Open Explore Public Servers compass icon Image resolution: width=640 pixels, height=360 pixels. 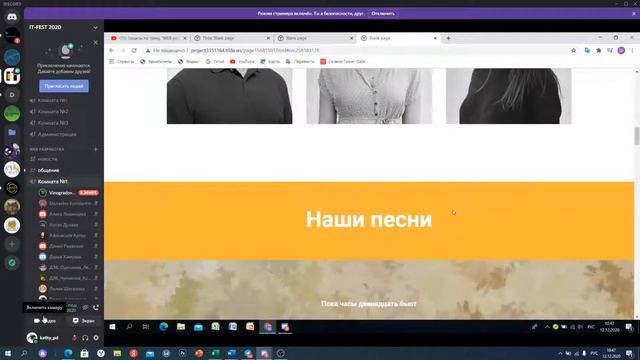pyautogui.click(x=12, y=262)
